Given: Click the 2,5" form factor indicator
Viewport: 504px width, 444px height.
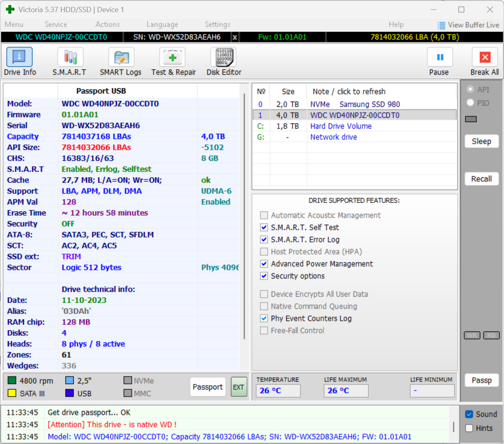Looking at the screenshot, I should (70, 381).
